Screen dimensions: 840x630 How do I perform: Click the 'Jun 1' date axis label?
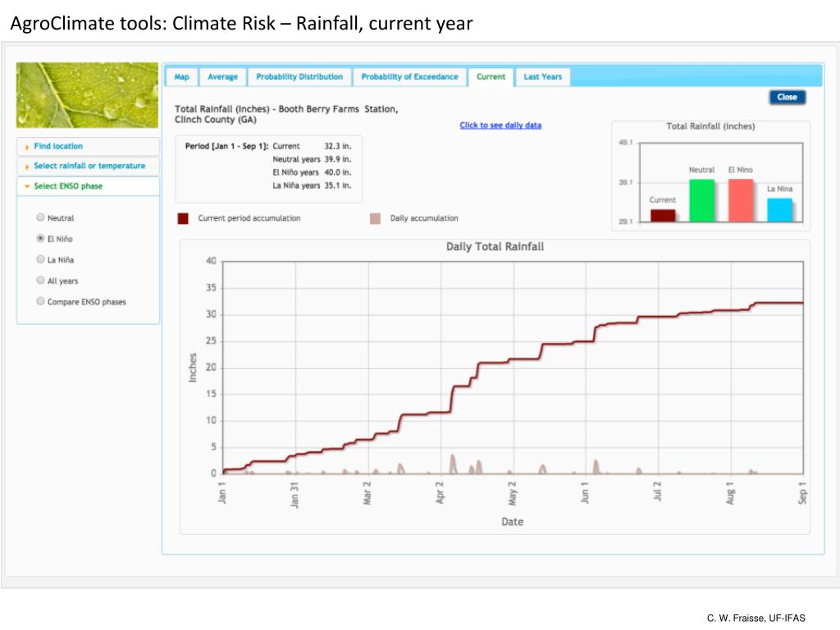(584, 493)
